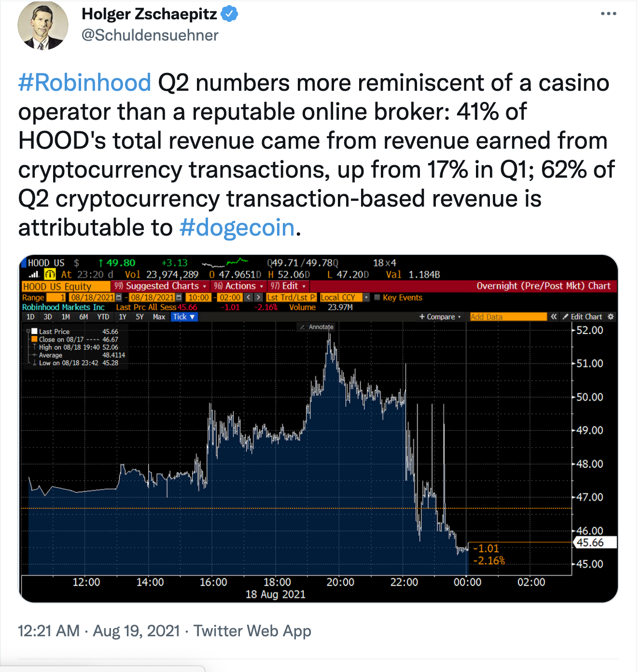Click the chart settings gear icon
The width and height of the screenshot is (642, 672).
pyautogui.click(x=611, y=317)
